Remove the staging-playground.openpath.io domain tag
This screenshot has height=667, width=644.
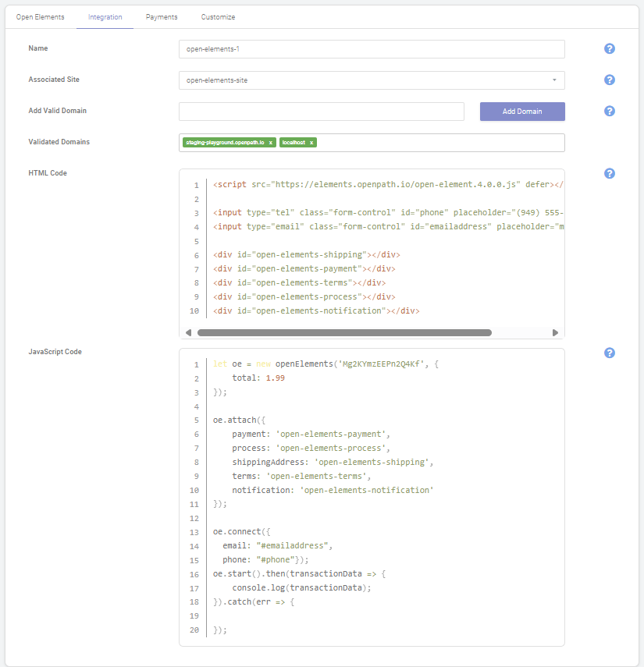tap(271, 143)
